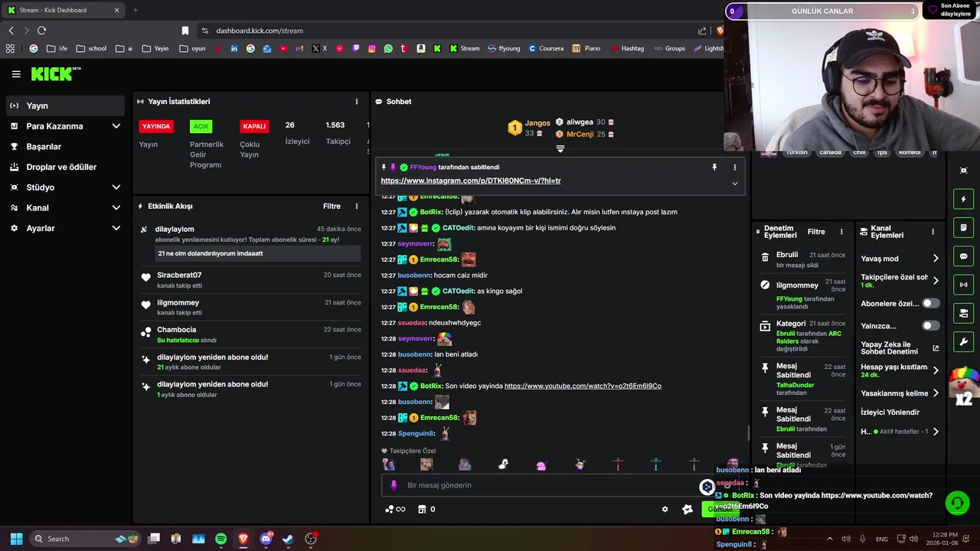Open the green headset support button

coord(957,503)
